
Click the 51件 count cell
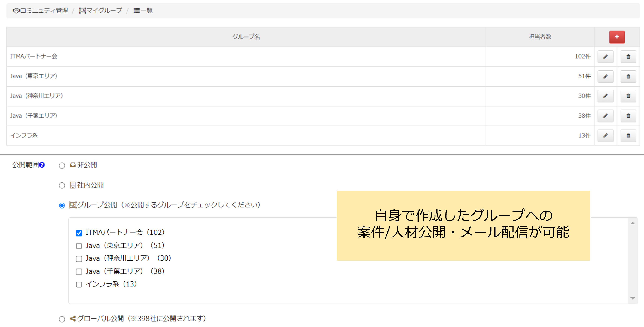[540, 76]
